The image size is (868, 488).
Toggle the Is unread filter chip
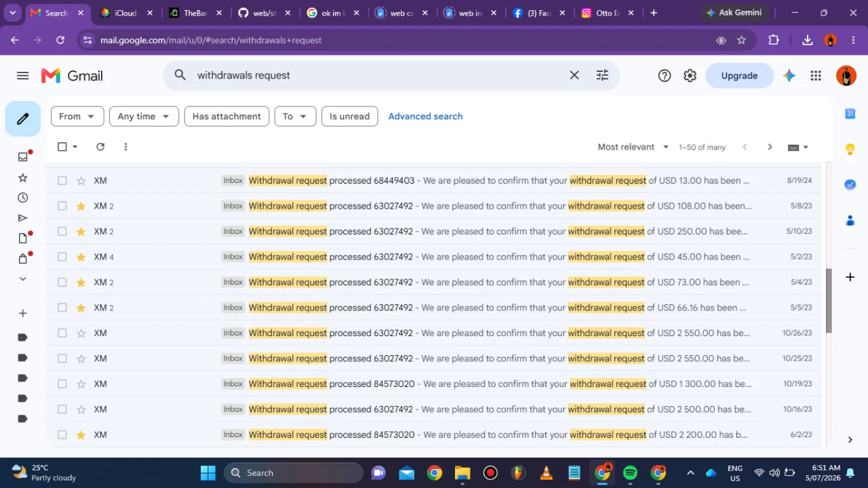tap(349, 116)
